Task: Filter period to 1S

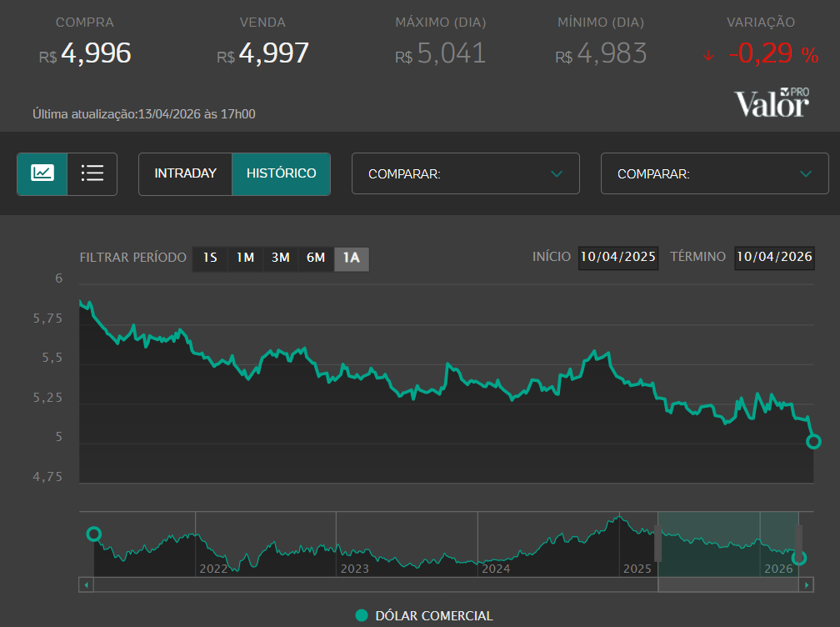Action: pyautogui.click(x=210, y=258)
